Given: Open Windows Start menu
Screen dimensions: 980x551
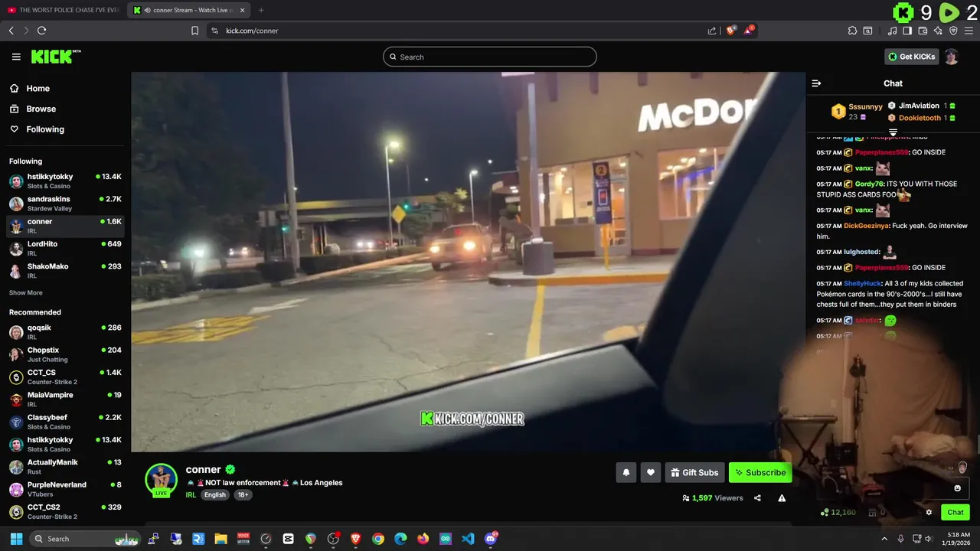Looking at the screenshot, I should tap(16, 539).
